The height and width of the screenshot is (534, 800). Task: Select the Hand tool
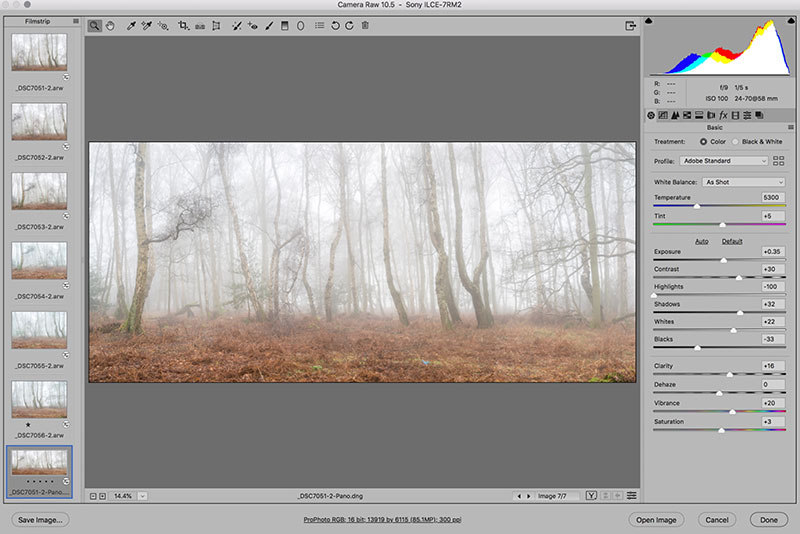(x=110, y=26)
